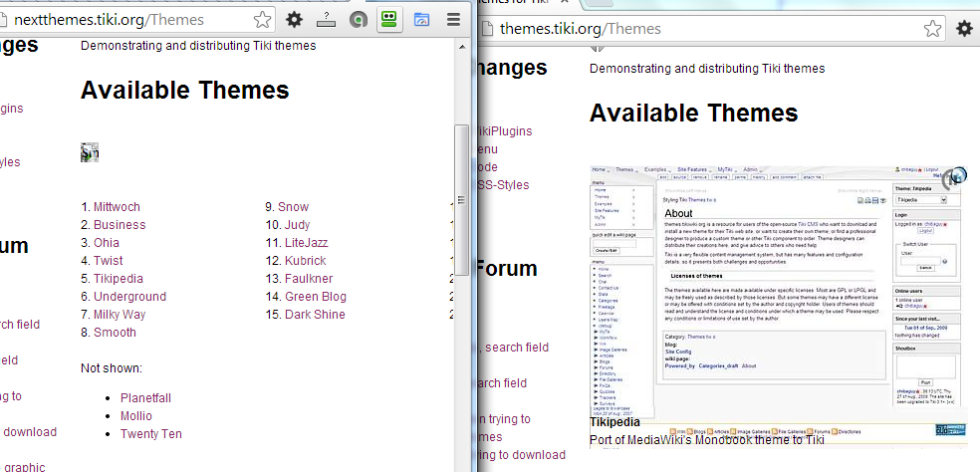Click the SS-Styles sidebar link in right window
Image resolution: width=980 pixels, height=472 pixels.
click(x=503, y=185)
